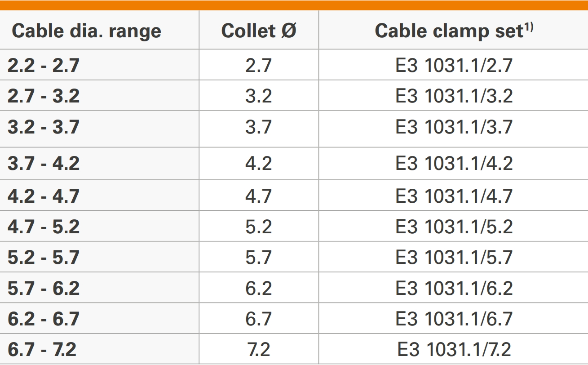Select the 5.7 - 6.2 cable range cell
Screen dimensions: 588x365
[44, 288]
